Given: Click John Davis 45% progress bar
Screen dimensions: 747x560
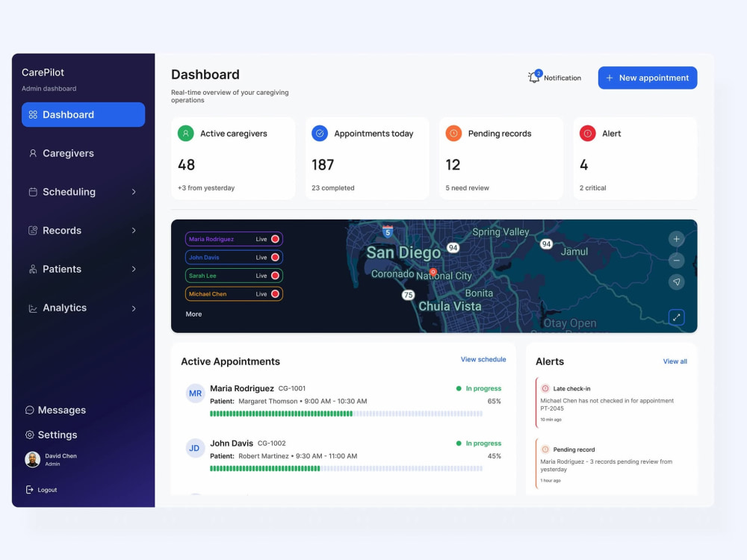Looking at the screenshot, I should (x=347, y=469).
